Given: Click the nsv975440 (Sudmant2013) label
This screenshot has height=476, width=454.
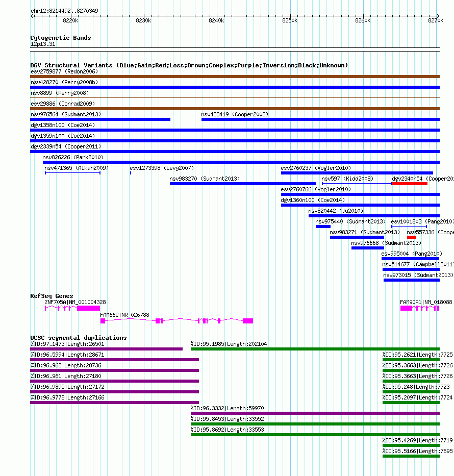Looking at the screenshot, I should 350,221.
